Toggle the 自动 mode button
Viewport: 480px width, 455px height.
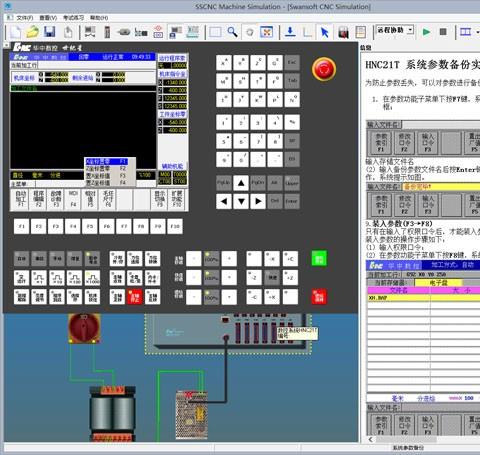[21, 259]
